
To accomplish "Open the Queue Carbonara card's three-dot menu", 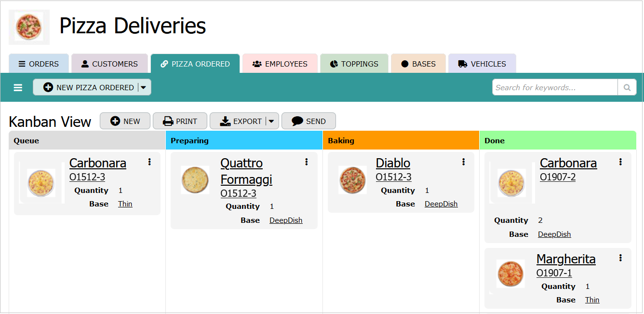I will click(149, 162).
